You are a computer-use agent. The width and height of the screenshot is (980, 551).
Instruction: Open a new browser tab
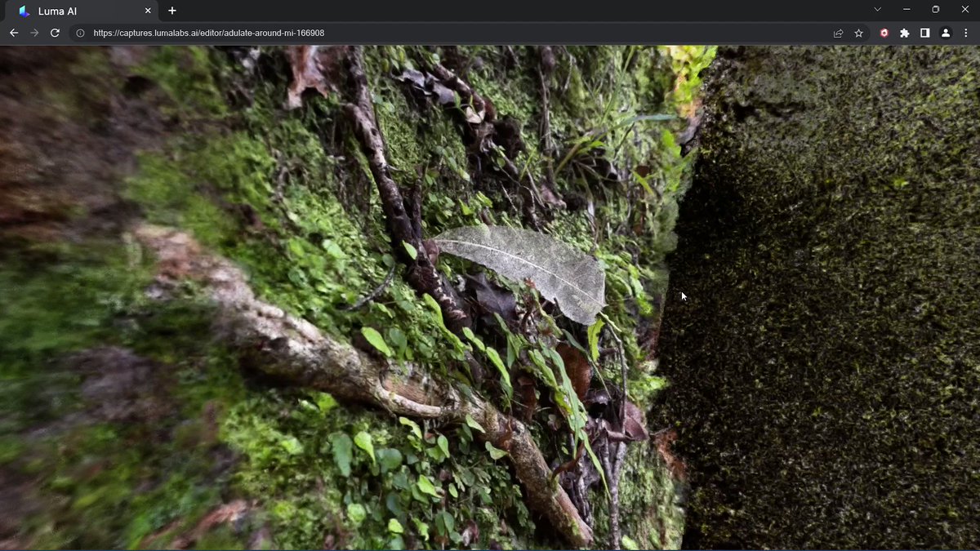click(x=171, y=11)
